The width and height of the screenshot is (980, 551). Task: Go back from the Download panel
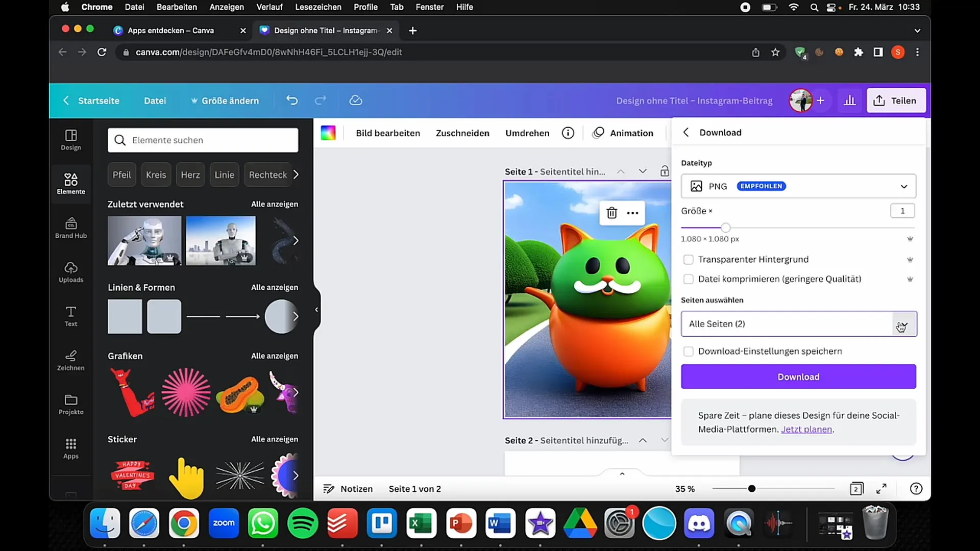tap(686, 132)
